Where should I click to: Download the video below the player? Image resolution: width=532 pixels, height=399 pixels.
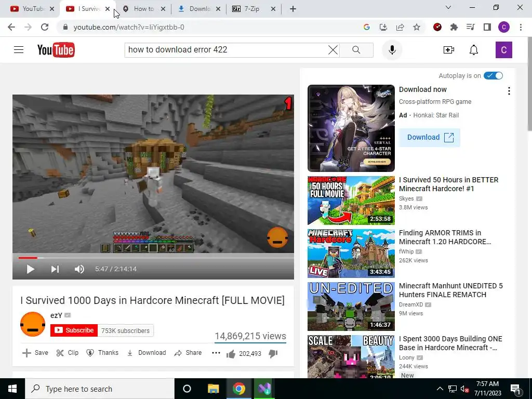click(x=147, y=353)
